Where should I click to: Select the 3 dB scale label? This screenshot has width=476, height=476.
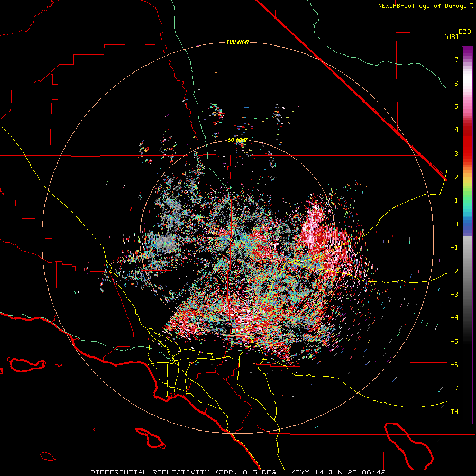coord(456,153)
